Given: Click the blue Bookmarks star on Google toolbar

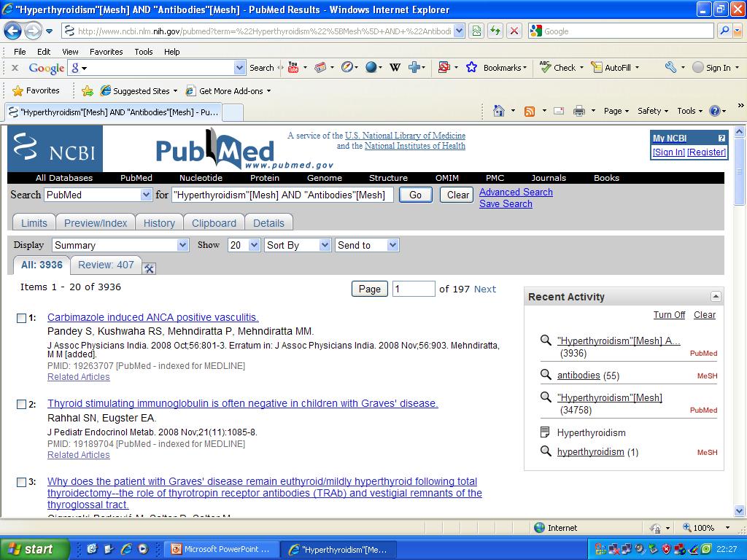Looking at the screenshot, I should point(472,68).
